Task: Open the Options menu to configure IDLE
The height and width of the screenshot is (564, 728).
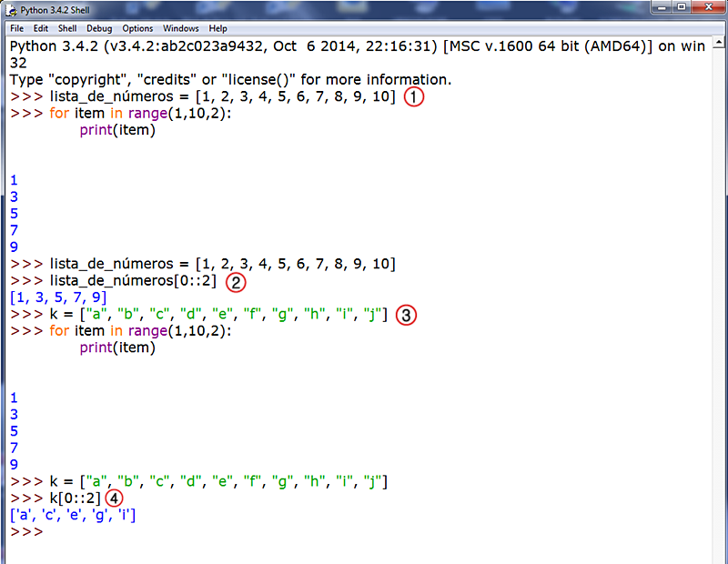Action: coord(136,28)
